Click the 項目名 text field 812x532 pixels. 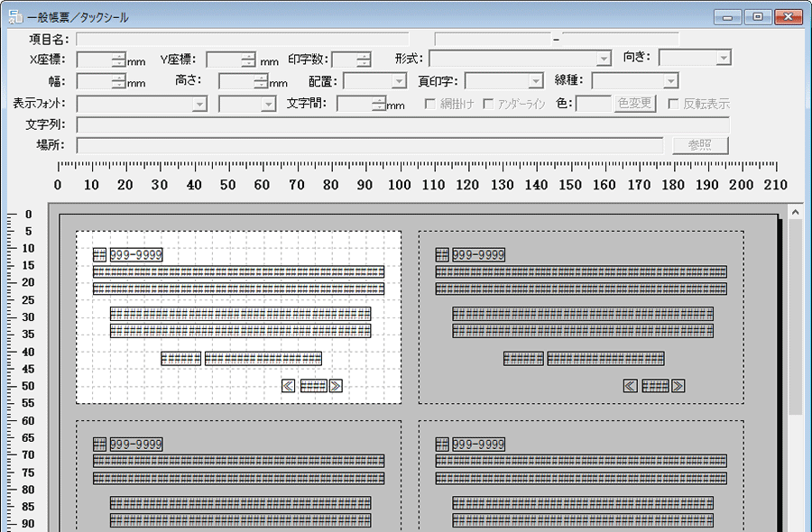[243, 40]
